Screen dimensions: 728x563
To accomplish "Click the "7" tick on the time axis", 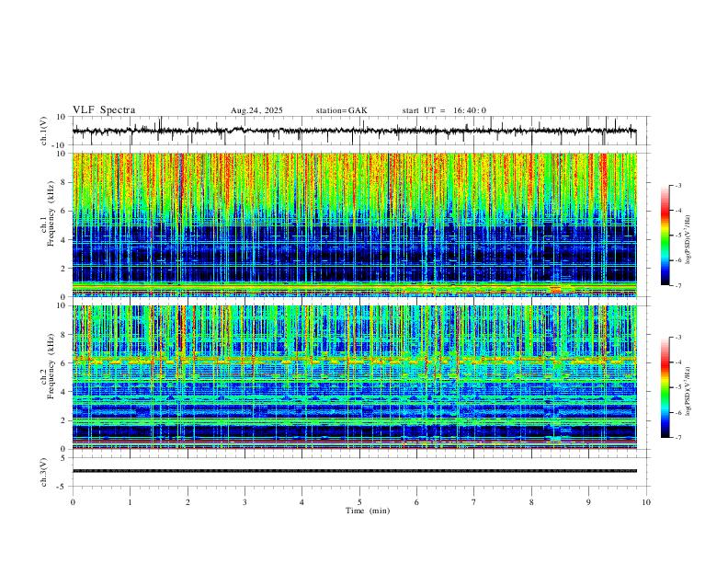I will [x=474, y=502].
